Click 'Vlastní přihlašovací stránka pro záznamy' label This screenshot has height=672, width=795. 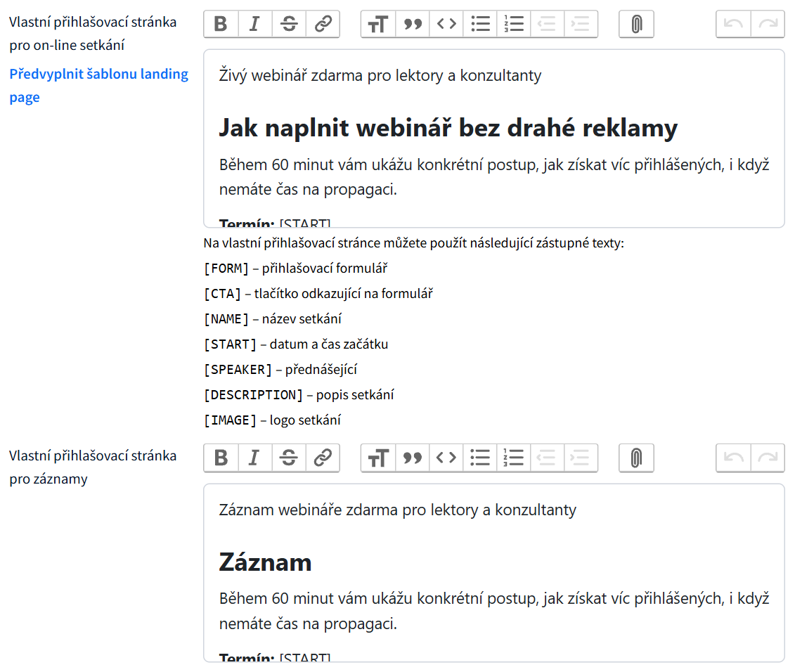tap(93, 467)
